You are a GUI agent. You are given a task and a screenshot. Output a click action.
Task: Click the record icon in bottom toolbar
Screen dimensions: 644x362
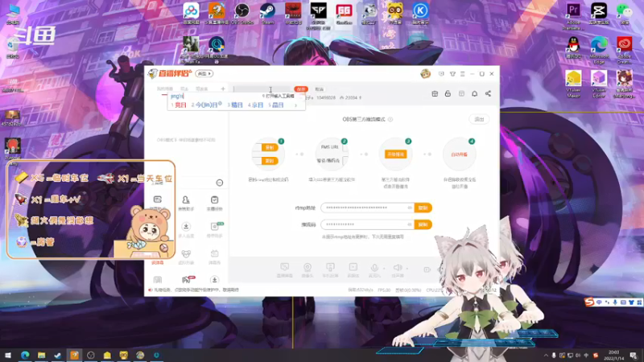coord(427,269)
